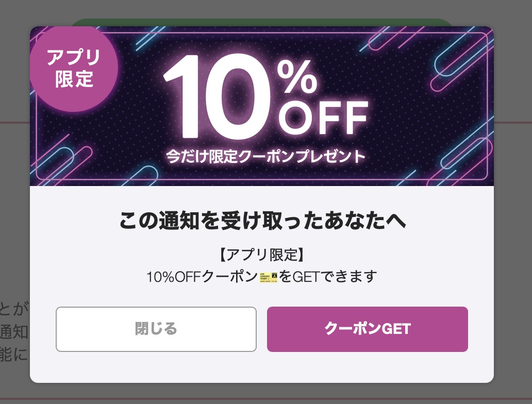
Task: Click the 10%OFFクーポン description text
Action: coord(202,277)
